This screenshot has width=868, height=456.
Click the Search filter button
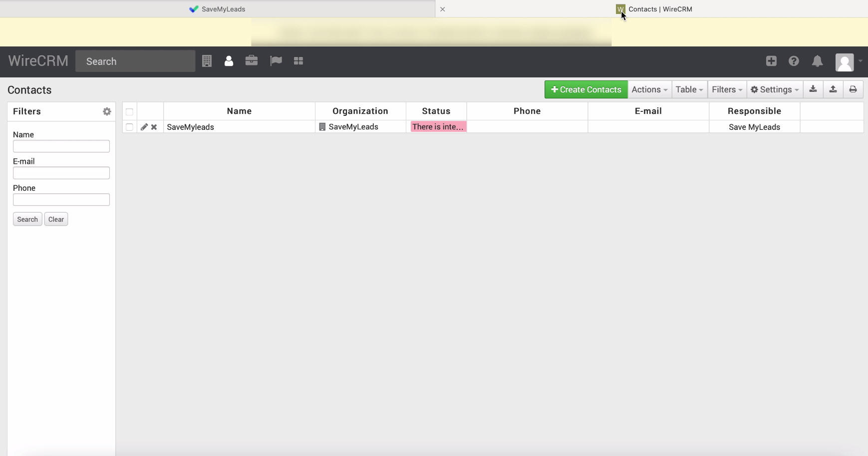27,219
